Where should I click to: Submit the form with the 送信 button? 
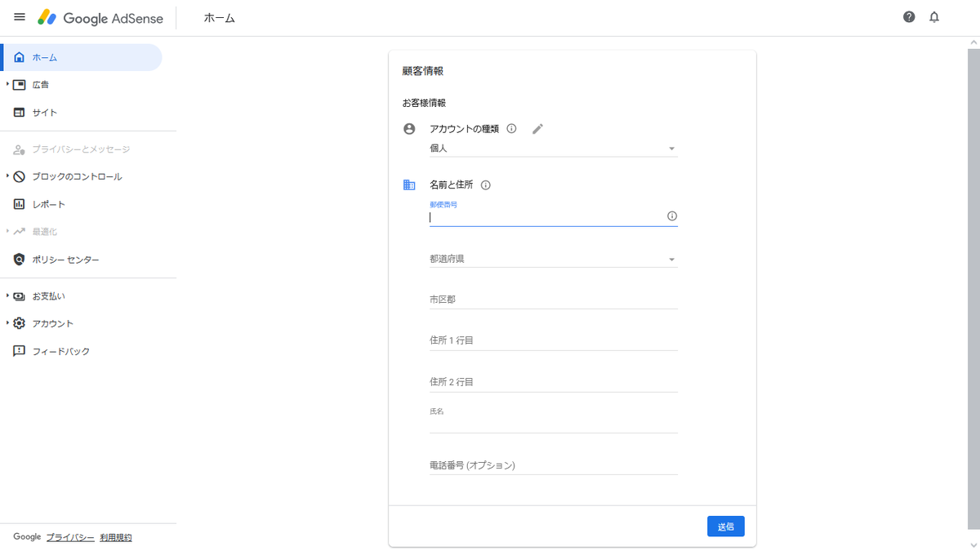click(725, 526)
